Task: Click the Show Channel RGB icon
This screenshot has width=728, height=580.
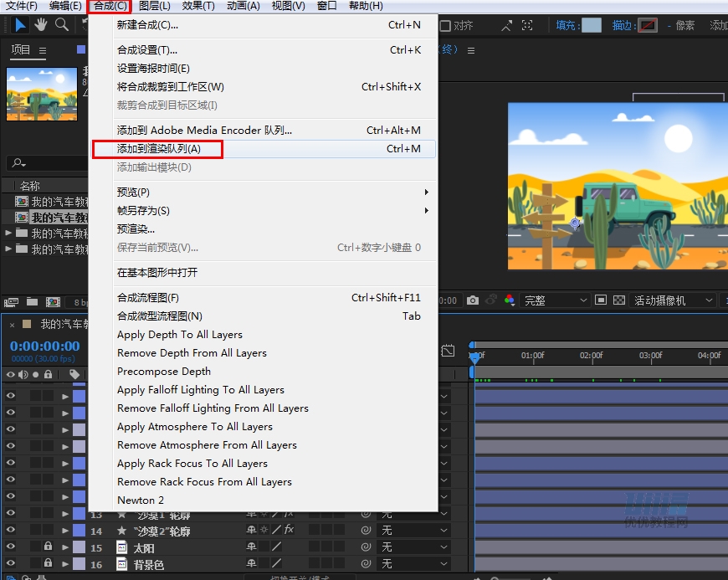Action: 509,299
